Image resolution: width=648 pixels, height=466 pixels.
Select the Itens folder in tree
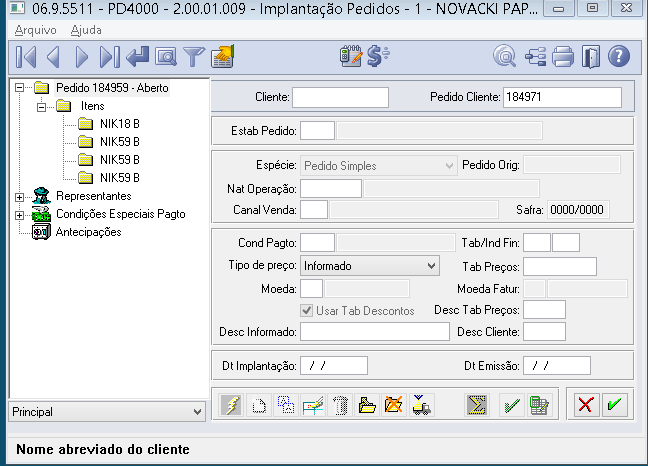click(x=92, y=106)
